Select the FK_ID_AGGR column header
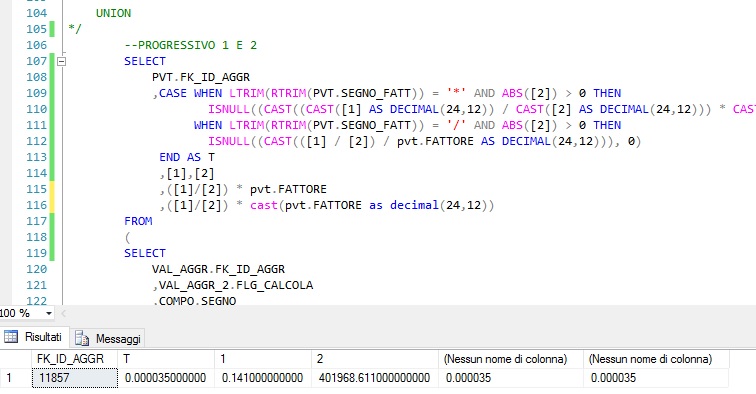 tap(75, 359)
